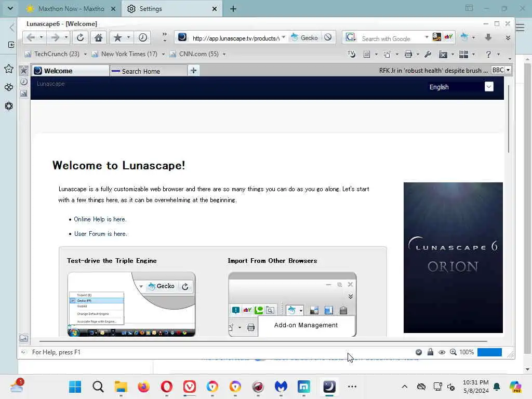Click the Online Help link
The width and height of the screenshot is (532, 399).
100,219
